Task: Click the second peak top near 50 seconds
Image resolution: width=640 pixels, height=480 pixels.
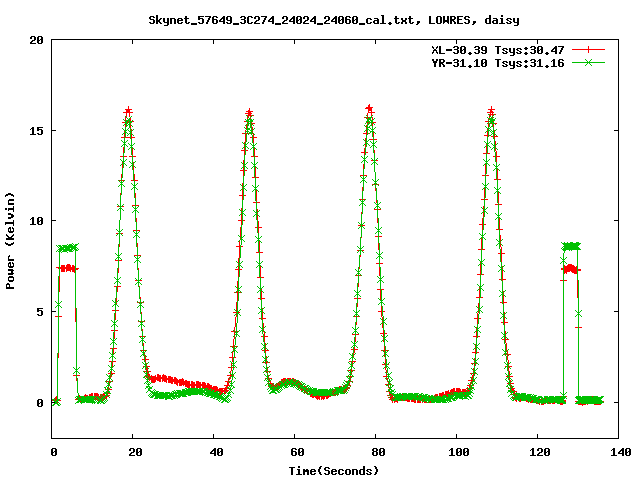Action: click(x=249, y=113)
